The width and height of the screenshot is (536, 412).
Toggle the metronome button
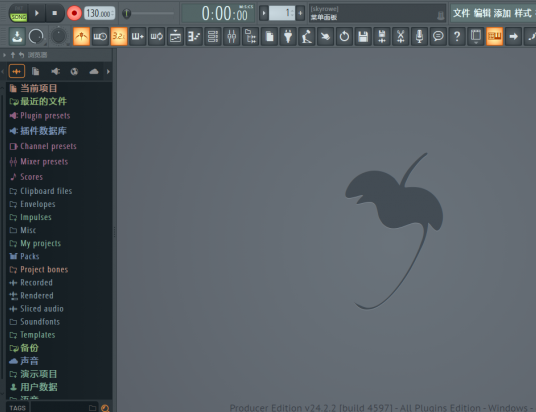pos(81,36)
